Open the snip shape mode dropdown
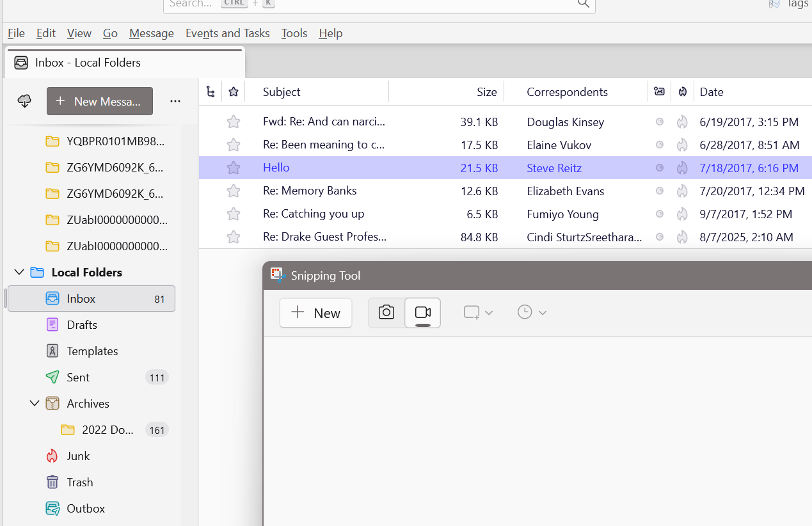 (x=478, y=313)
